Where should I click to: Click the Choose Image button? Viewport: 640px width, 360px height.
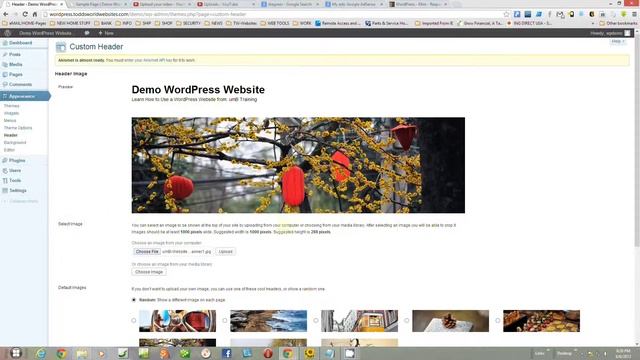coord(149,272)
